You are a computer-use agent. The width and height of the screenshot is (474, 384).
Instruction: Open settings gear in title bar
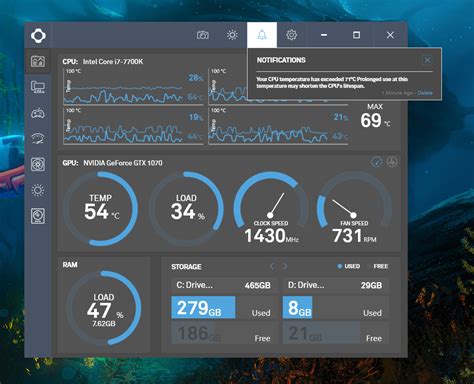point(291,35)
